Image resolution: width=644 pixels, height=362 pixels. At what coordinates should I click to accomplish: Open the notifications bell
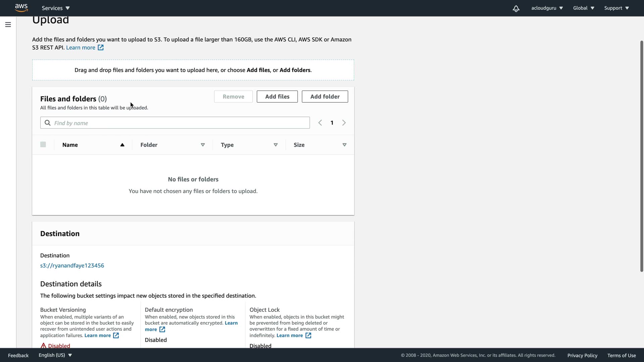(516, 8)
